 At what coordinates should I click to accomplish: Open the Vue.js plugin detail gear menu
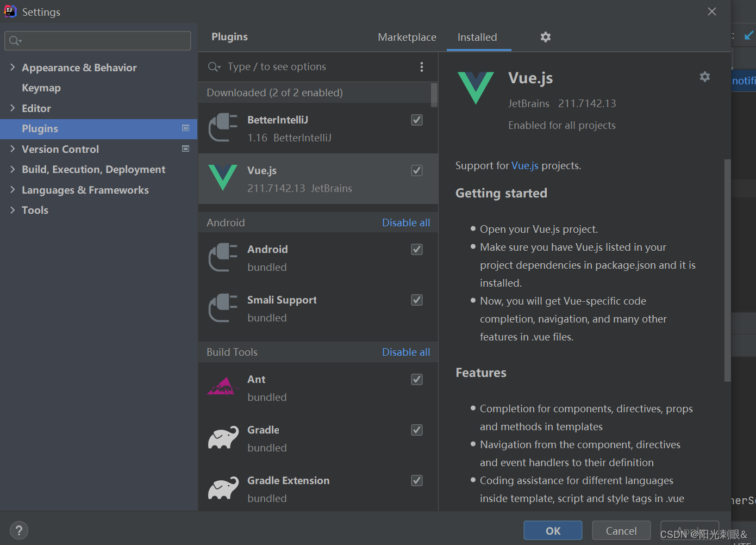click(x=705, y=77)
